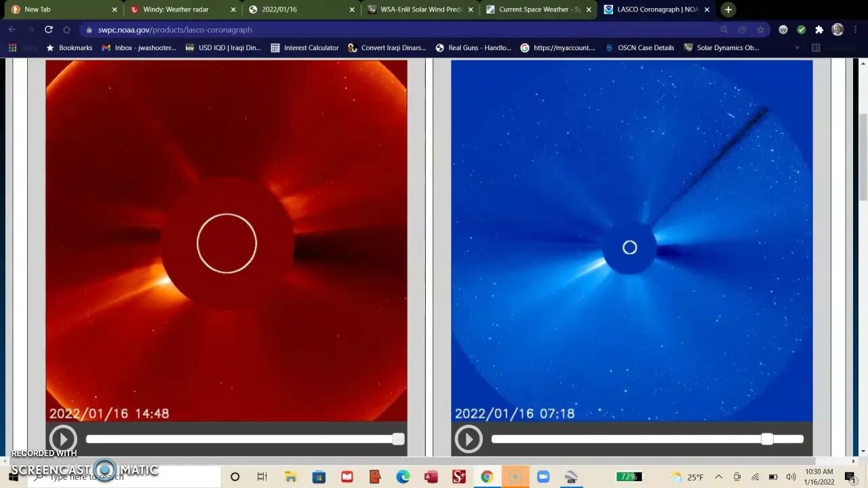
Task: Switch to the Windy: Weather radar tab
Action: (x=183, y=9)
